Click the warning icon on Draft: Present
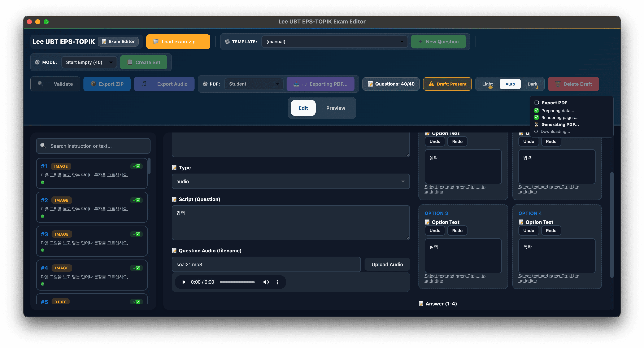Screen dimensions: 644x348 click(431, 84)
